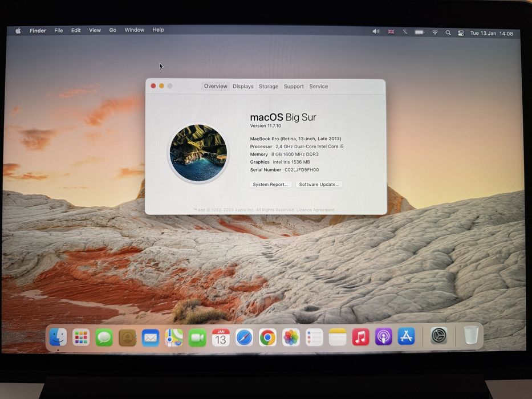Open the File menu
The width and height of the screenshot is (532, 399).
(58, 31)
